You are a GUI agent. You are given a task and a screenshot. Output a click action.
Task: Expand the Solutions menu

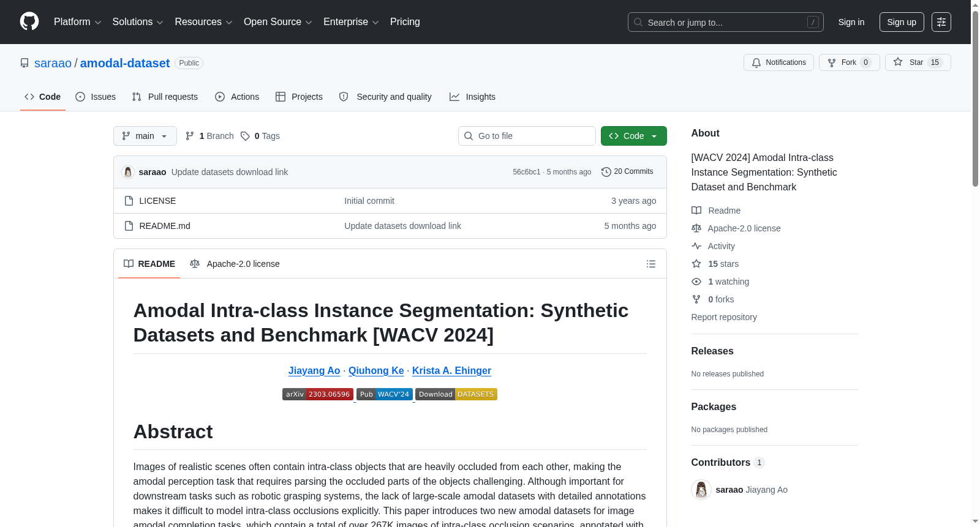click(x=138, y=22)
